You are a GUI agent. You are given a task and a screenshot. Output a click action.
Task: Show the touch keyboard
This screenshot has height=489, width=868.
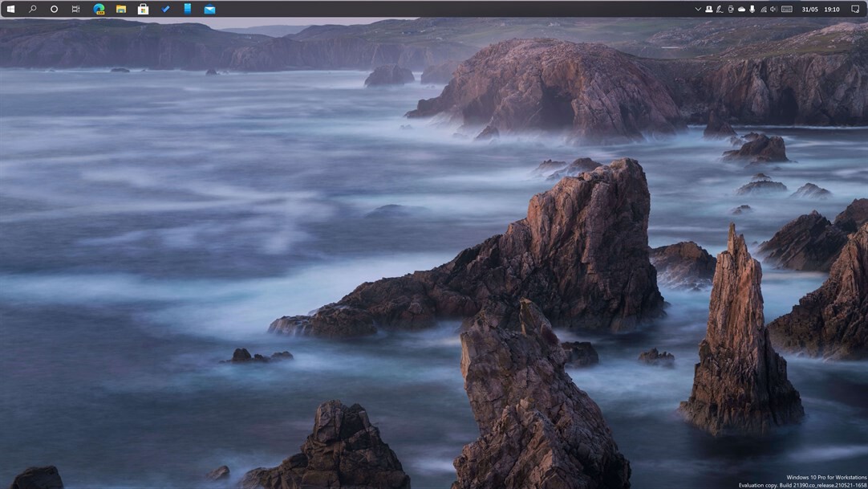click(786, 9)
